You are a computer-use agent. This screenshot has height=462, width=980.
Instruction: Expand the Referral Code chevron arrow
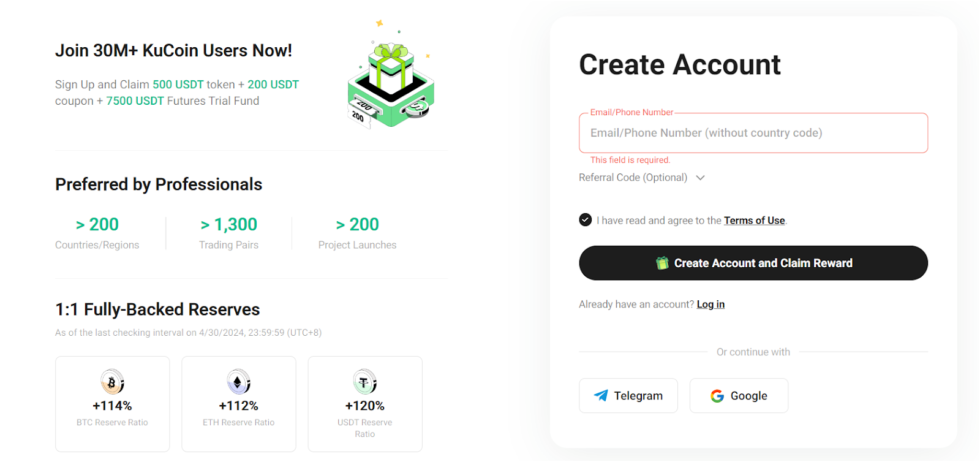pyautogui.click(x=701, y=178)
